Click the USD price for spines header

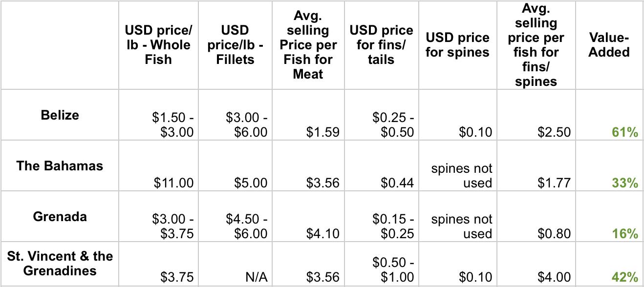[457, 45]
